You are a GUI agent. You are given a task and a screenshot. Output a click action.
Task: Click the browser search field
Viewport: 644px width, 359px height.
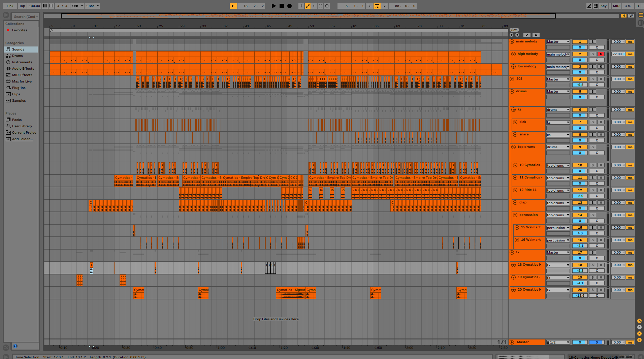pyautogui.click(x=25, y=17)
